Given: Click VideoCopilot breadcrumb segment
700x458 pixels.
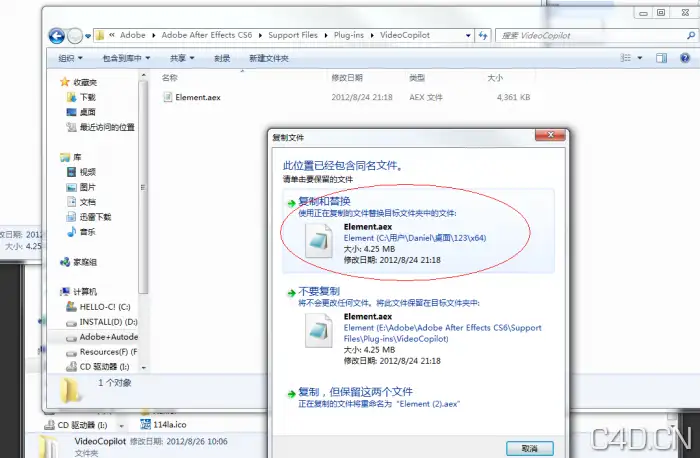Looking at the screenshot, I should (405, 35).
